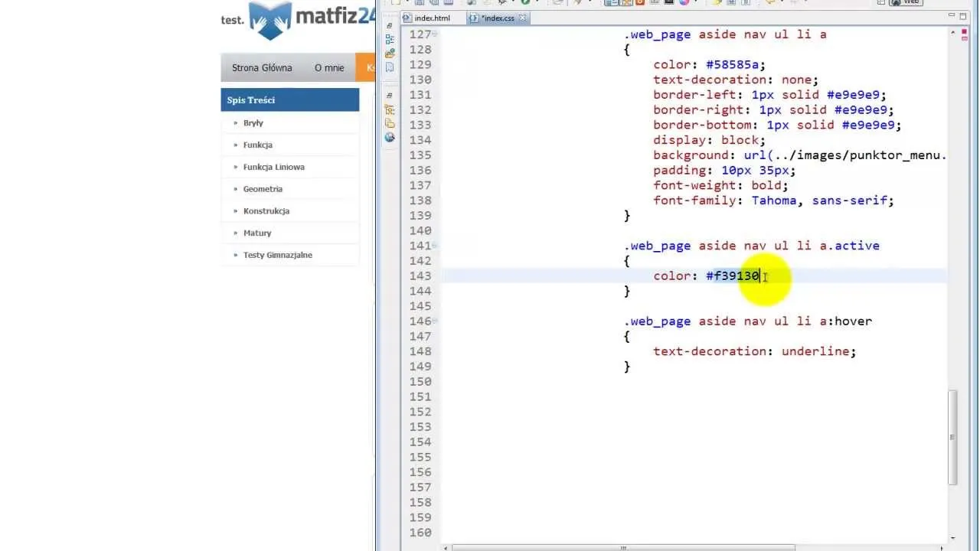
Task: Open the hierarchy tree icon in left trim
Action: (390, 109)
